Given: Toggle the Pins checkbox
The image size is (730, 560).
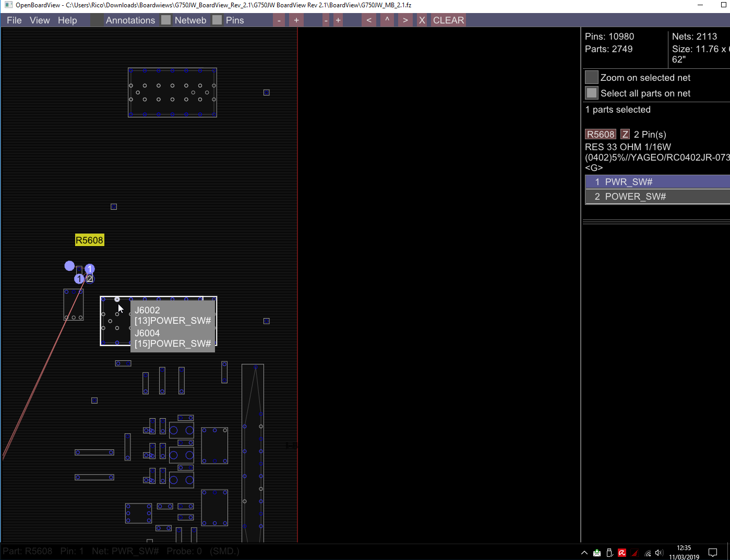Looking at the screenshot, I should (x=217, y=20).
